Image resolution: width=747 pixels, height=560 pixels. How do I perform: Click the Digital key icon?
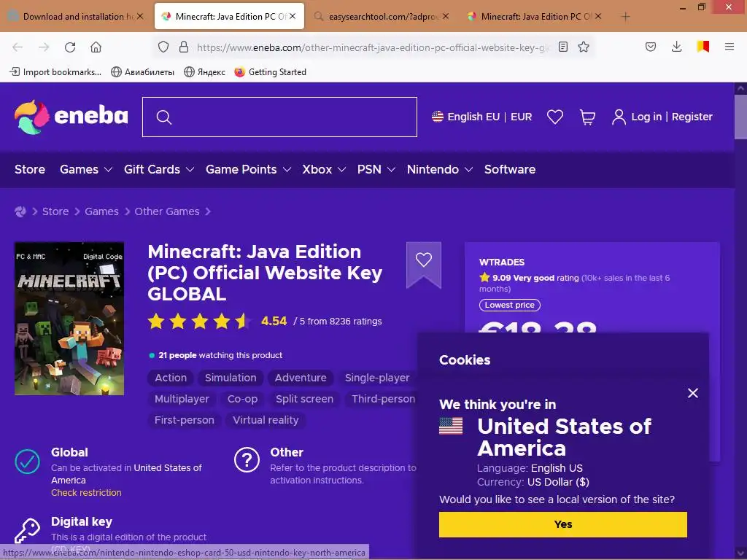click(27, 531)
